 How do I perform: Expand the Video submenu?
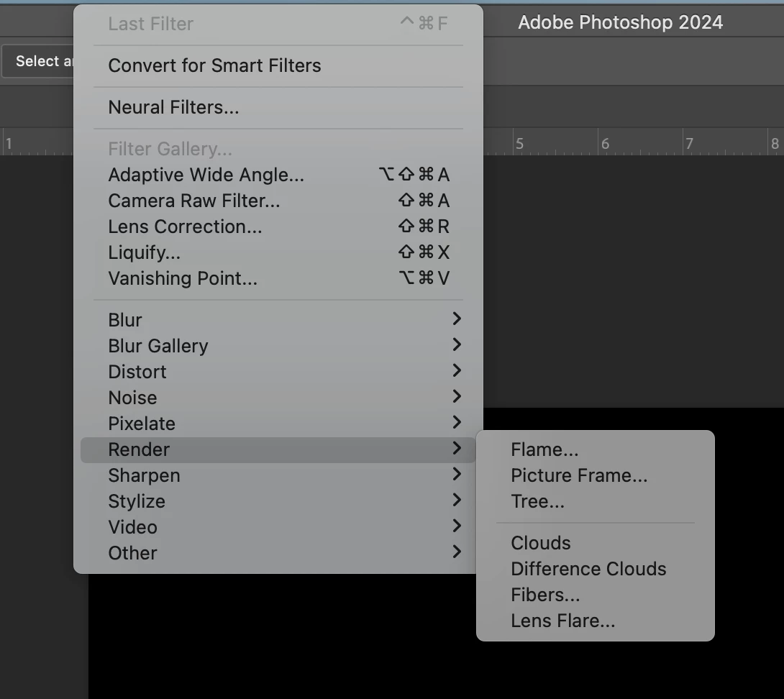(278, 527)
